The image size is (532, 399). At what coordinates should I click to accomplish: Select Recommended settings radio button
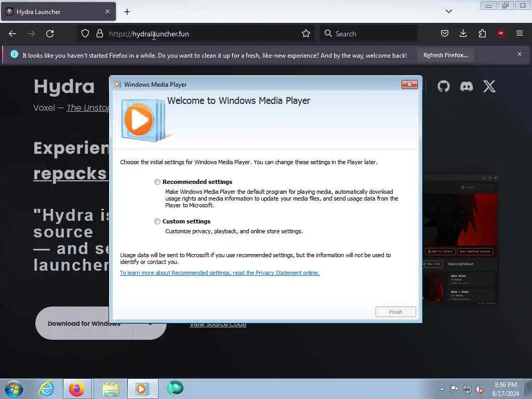click(157, 182)
